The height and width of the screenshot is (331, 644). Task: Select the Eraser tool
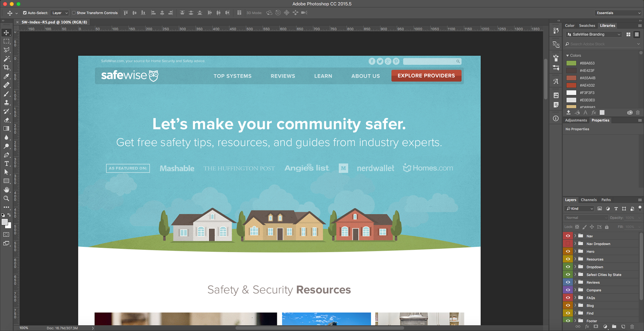(6, 120)
